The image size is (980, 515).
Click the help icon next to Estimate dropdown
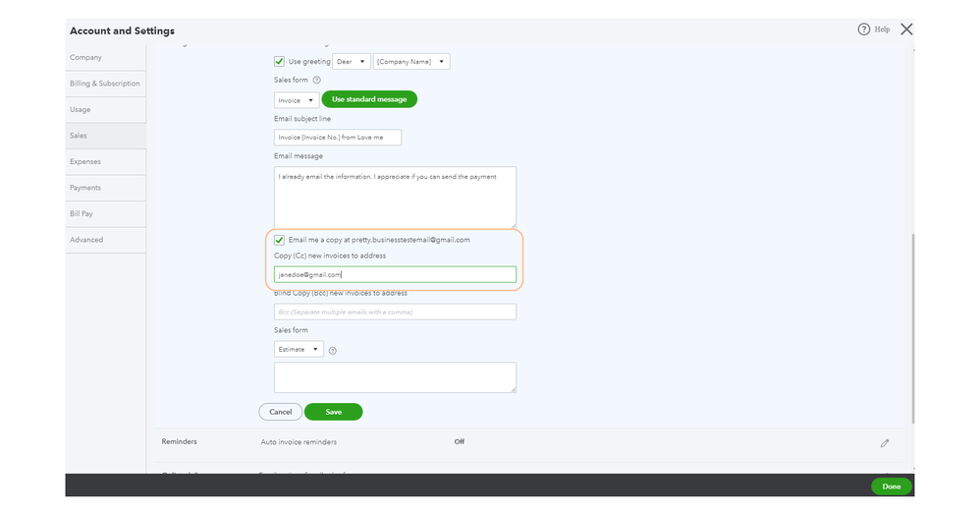[x=333, y=350]
